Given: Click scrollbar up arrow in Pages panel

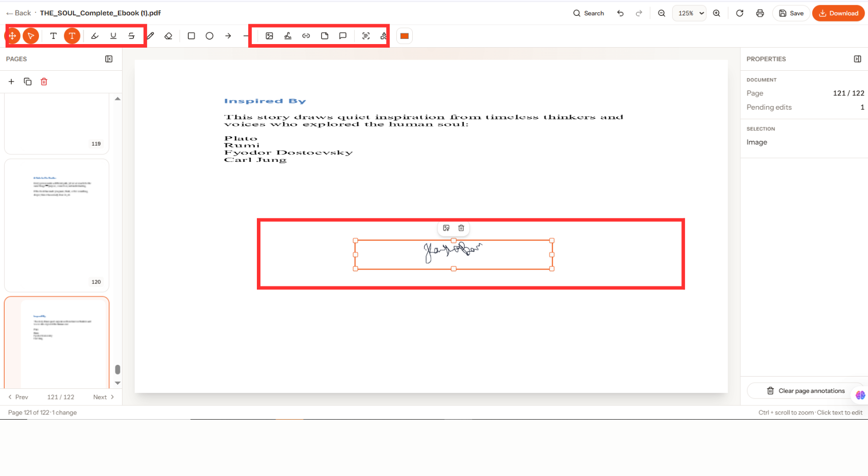Looking at the screenshot, I should [118, 99].
